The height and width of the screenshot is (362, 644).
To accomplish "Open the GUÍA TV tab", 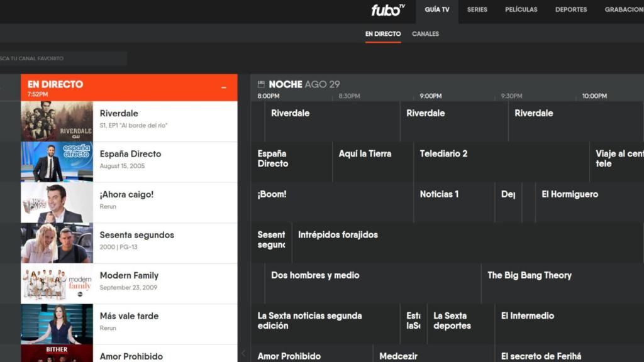I will 436,9.
